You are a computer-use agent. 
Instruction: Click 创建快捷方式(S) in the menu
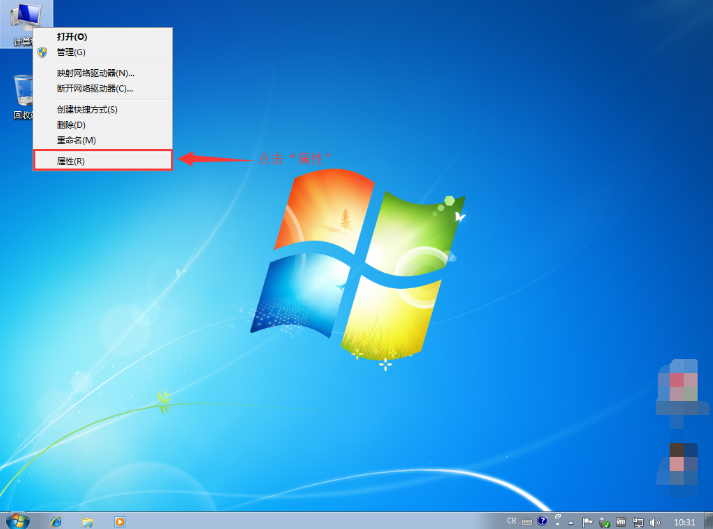click(x=103, y=109)
